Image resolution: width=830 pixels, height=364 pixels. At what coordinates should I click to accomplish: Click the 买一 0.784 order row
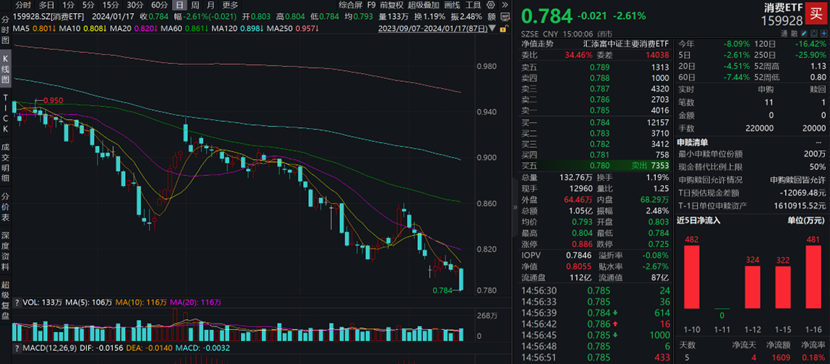596,123
